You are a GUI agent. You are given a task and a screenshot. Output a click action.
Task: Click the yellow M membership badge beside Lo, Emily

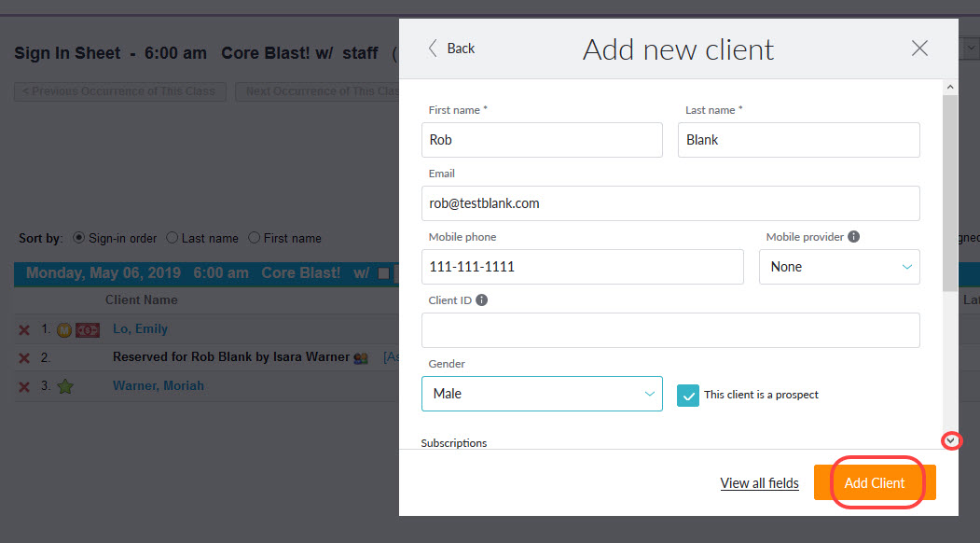(63, 329)
